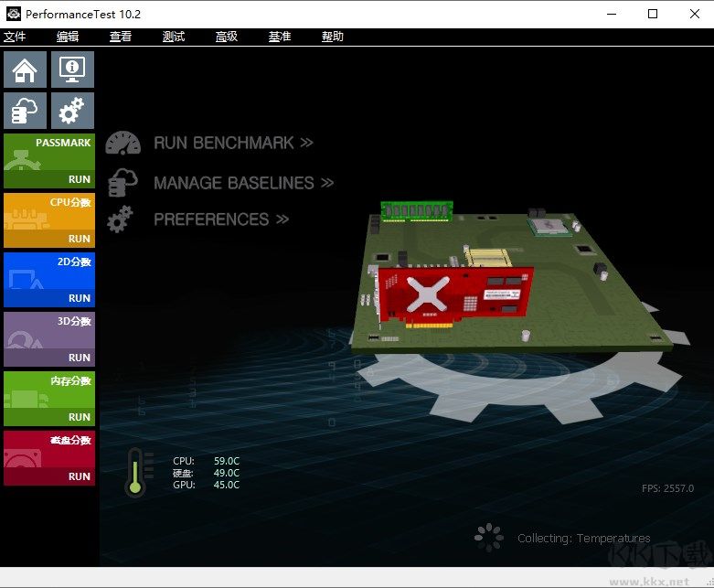Click the spinning loading indicator
The width and height of the screenshot is (714, 588).
(488, 538)
